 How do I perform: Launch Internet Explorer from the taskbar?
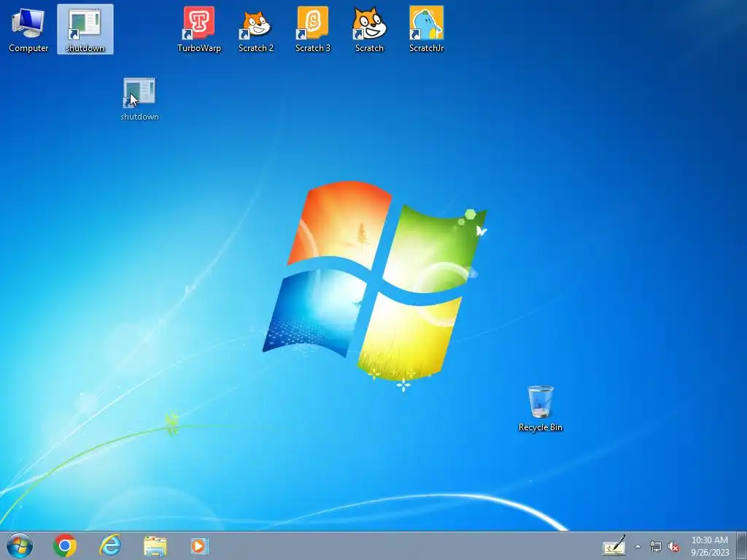pyautogui.click(x=110, y=545)
